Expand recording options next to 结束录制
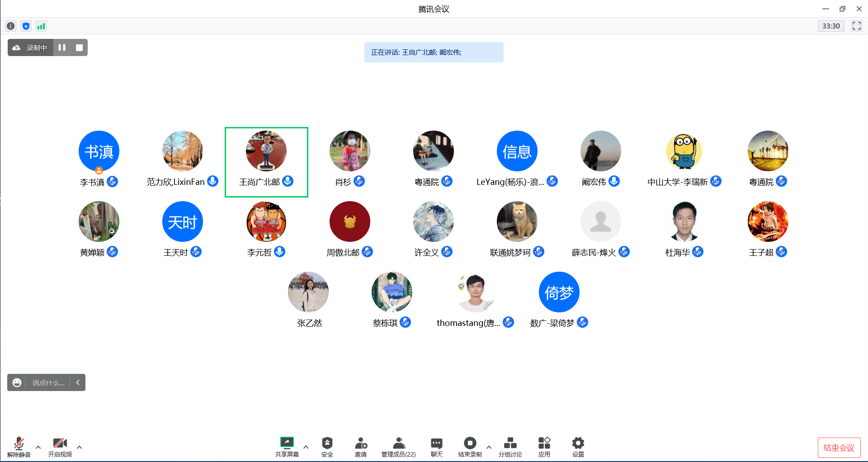This screenshot has width=868, height=462. (x=489, y=447)
